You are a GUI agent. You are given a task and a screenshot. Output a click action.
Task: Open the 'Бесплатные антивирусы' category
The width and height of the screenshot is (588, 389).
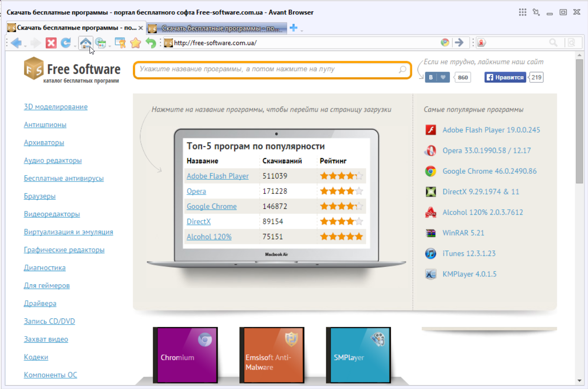tap(64, 178)
